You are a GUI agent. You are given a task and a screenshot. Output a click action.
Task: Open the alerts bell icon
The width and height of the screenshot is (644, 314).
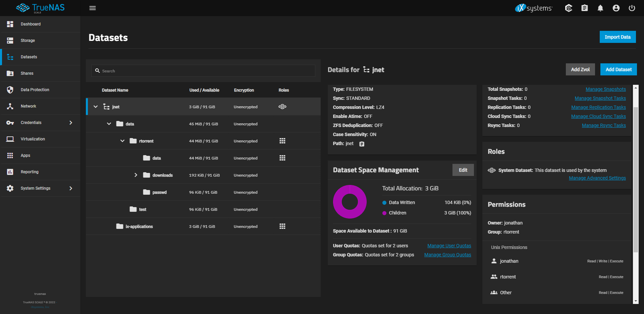[600, 8]
